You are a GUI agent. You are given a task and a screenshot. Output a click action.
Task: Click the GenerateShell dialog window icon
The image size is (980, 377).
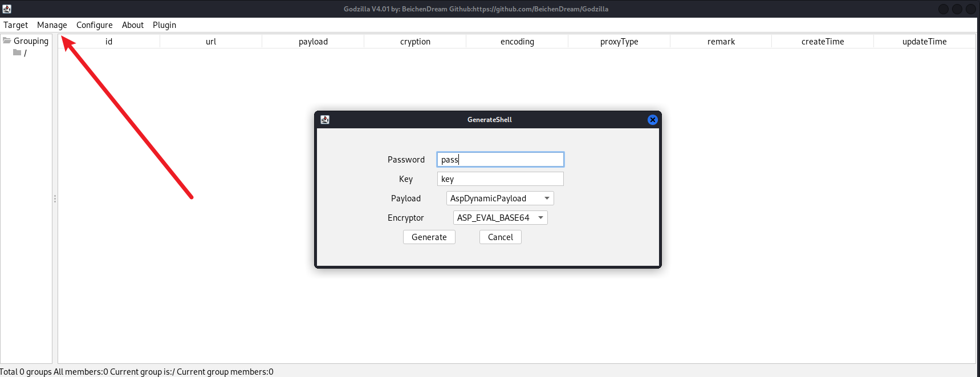[x=325, y=120]
